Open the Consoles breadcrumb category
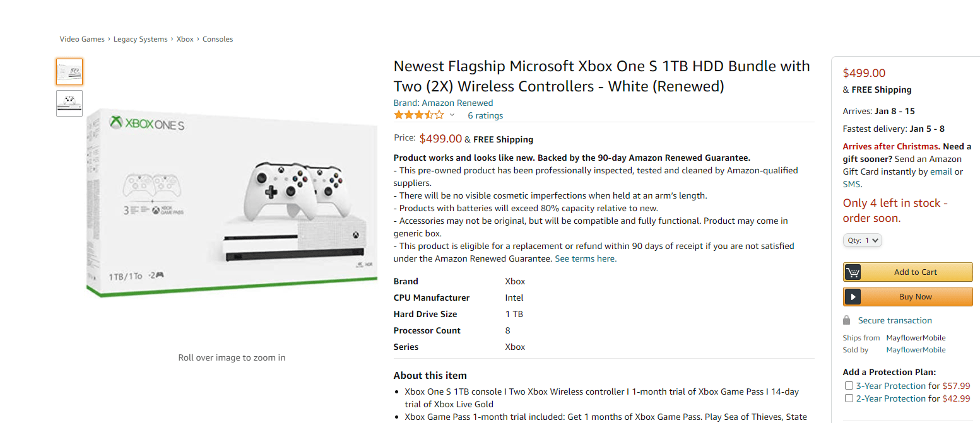Viewport: 980px width, 423px height. pyautogui.click(x=218, y=38)
